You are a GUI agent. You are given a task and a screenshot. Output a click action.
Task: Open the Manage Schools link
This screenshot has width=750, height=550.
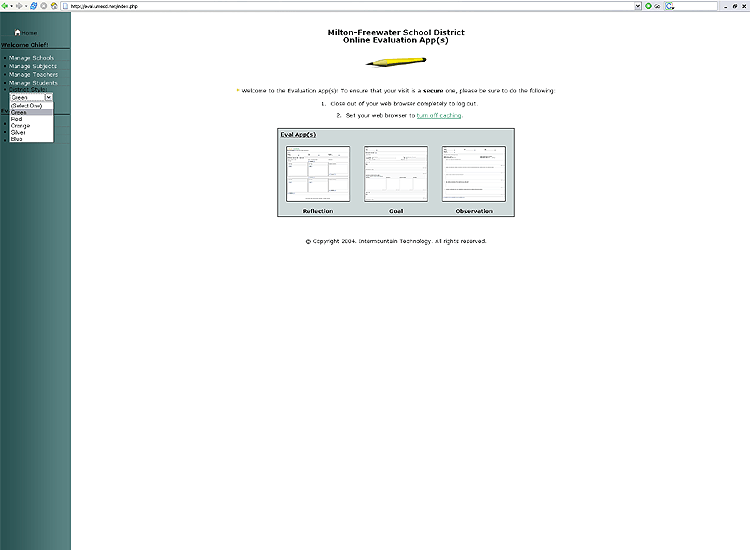[32, 58]
